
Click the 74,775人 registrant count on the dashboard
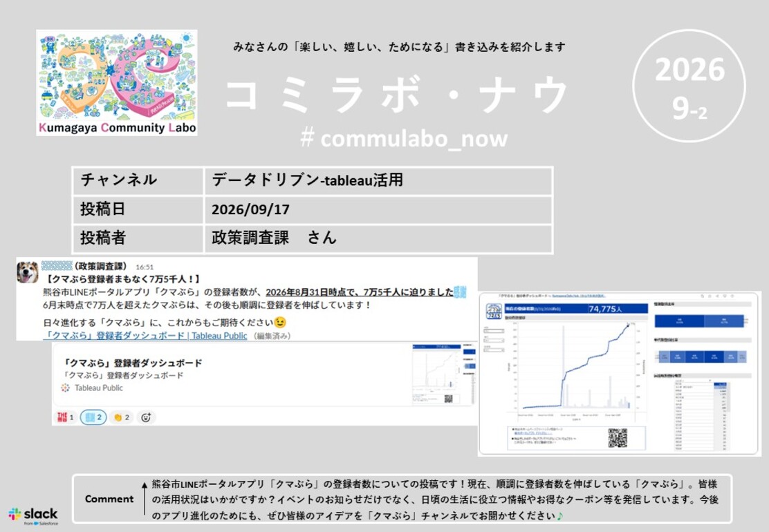[605, 309]
